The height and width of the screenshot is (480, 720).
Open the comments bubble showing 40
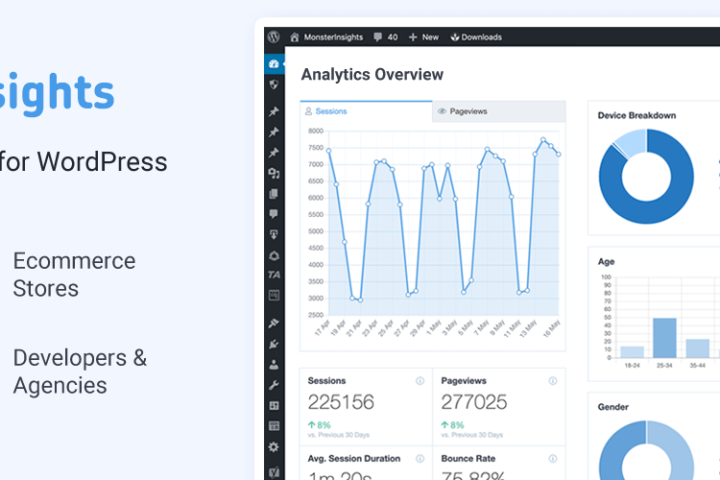pos(385,37)
